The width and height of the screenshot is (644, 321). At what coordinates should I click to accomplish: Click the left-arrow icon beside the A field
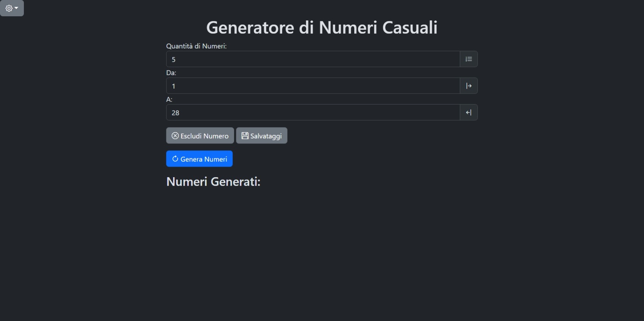coord(469,112)
